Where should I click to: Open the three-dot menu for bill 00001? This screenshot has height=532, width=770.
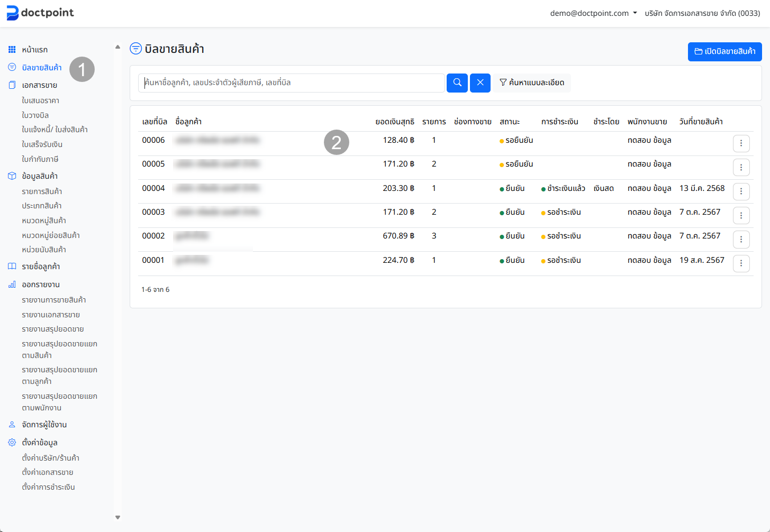click(x=741, y=263)
